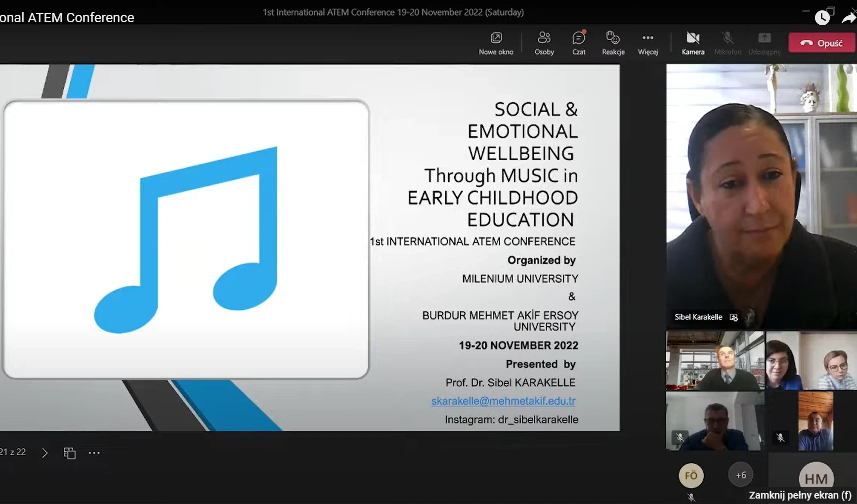The height and width of the screenshot is (504, 857).
Task: Click the MILENIUM UNIVERSITY text
Action: tap(520, 279)
